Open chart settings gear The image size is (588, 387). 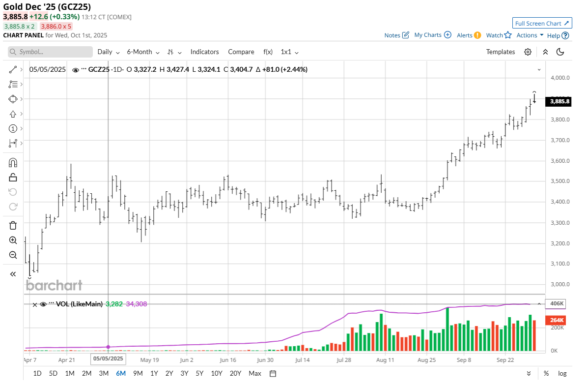(x=528, y=52)
